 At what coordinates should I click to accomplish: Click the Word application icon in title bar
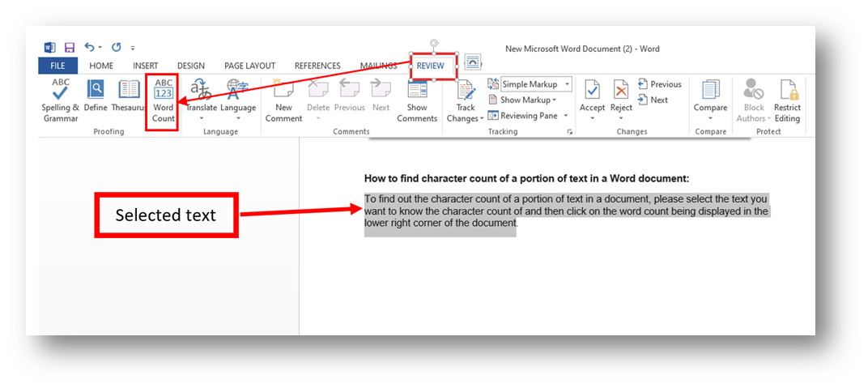click(x=49, y=48)
